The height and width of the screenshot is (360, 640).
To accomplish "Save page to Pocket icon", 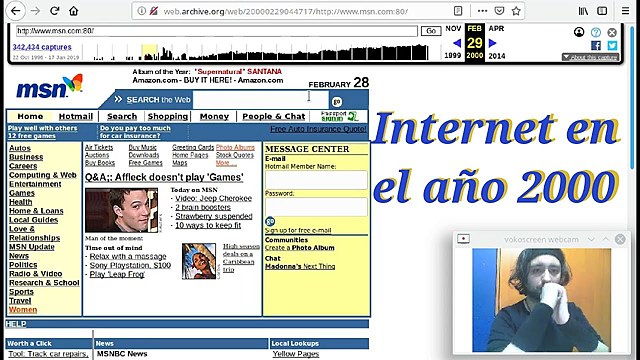I will click(499, 11).
